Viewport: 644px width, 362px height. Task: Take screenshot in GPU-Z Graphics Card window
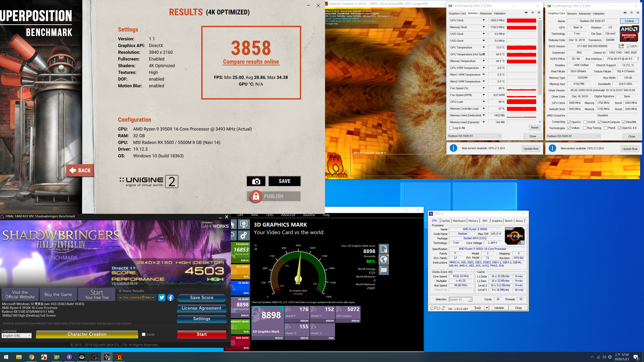pos(625,13)
